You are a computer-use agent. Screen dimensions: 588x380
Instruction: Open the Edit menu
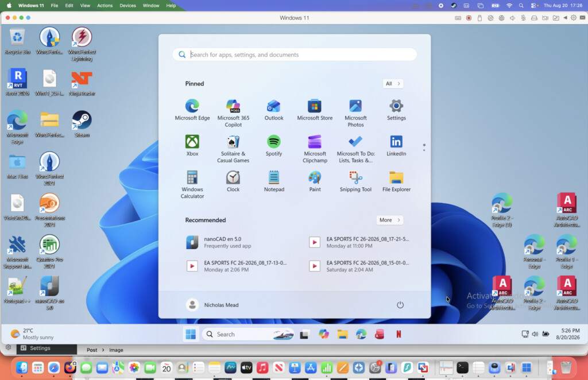[x=69, y=6]
